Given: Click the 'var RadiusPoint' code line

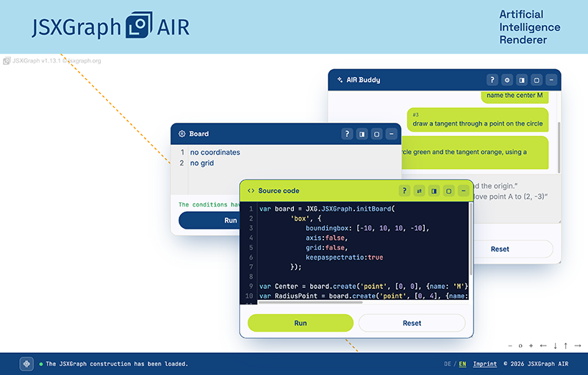Looking at the screenshot, I should [x=363, y=296].
